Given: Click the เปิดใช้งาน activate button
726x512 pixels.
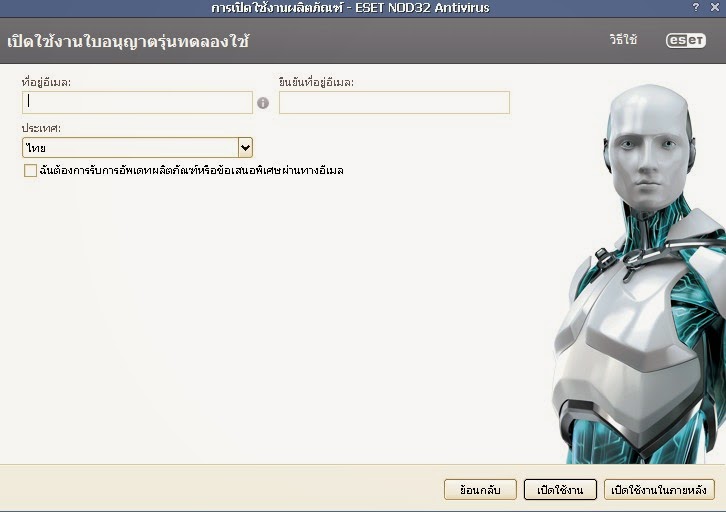Looking at the screenshot, I should pyautogui.click(x=560, y=489).
